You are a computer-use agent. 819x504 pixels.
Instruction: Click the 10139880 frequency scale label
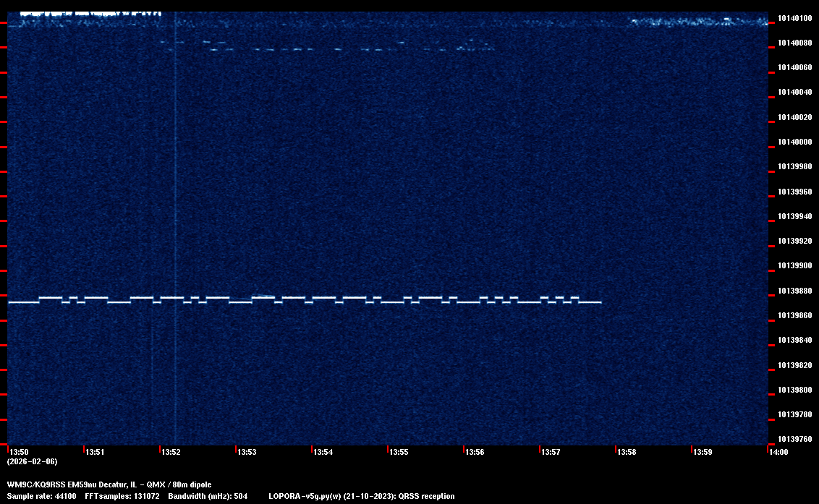pos(794,291)
